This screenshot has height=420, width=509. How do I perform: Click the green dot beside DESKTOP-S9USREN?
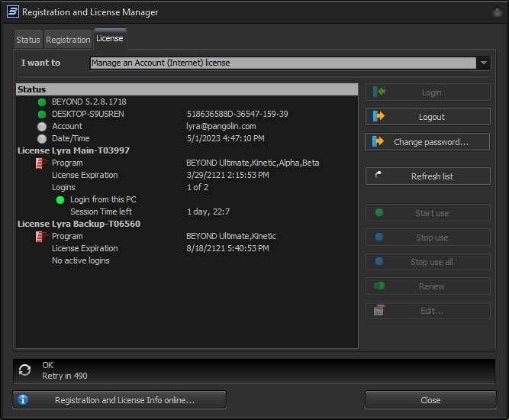42,114
